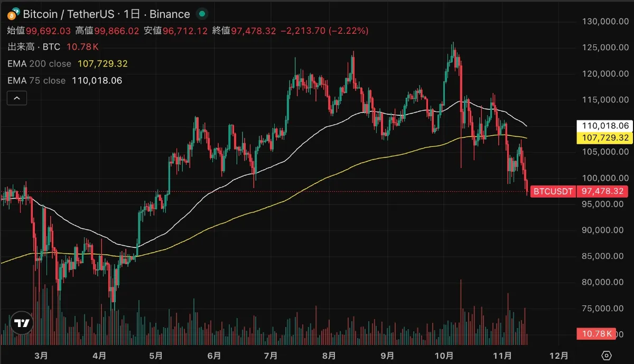634x364 pixels.
Task: Select 12月 on the time axis
Action: [x=560, y=356]
